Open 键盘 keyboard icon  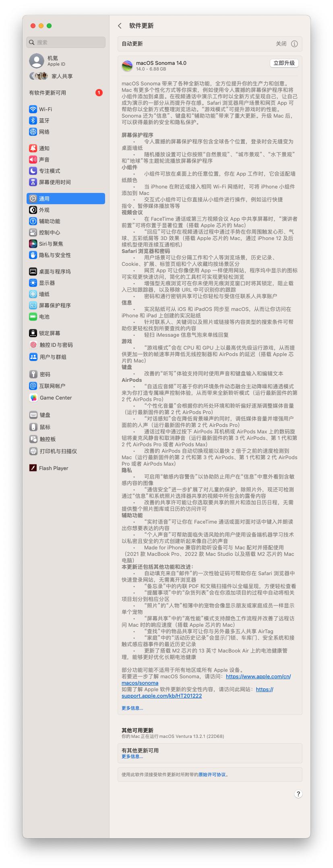[x=33, y=415]
